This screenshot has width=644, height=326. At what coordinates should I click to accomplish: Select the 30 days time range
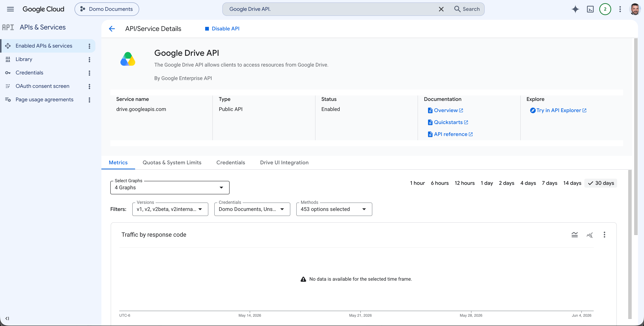pyautogui.click(x=601, y=183)
